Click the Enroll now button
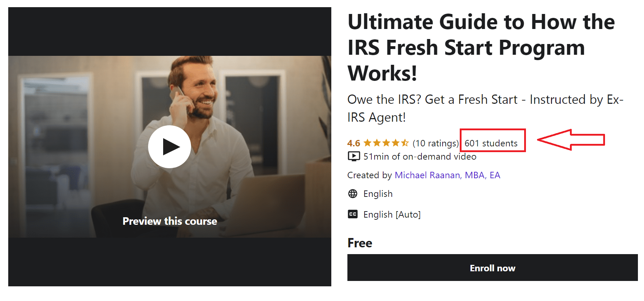Viewport: 644px width, 301px height. tap(492, 268)
